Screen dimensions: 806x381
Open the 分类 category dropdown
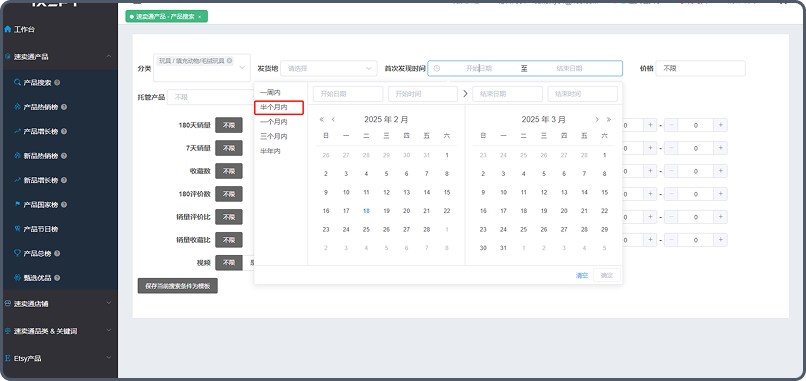(x=202, y=68)
